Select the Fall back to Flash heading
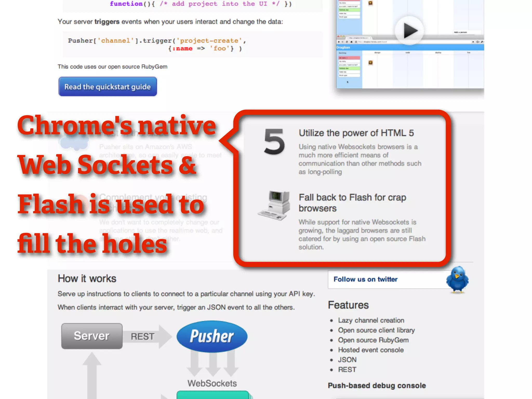This screenshot has height=399, width=532. 352,203
